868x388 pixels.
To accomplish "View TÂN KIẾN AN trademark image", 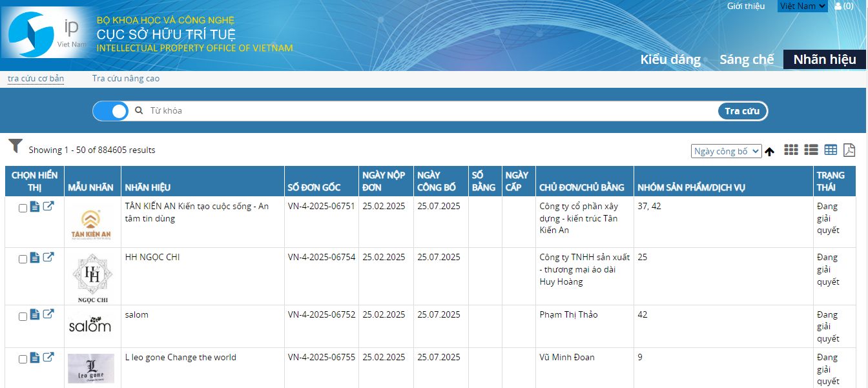I will (x=90, y=224).
